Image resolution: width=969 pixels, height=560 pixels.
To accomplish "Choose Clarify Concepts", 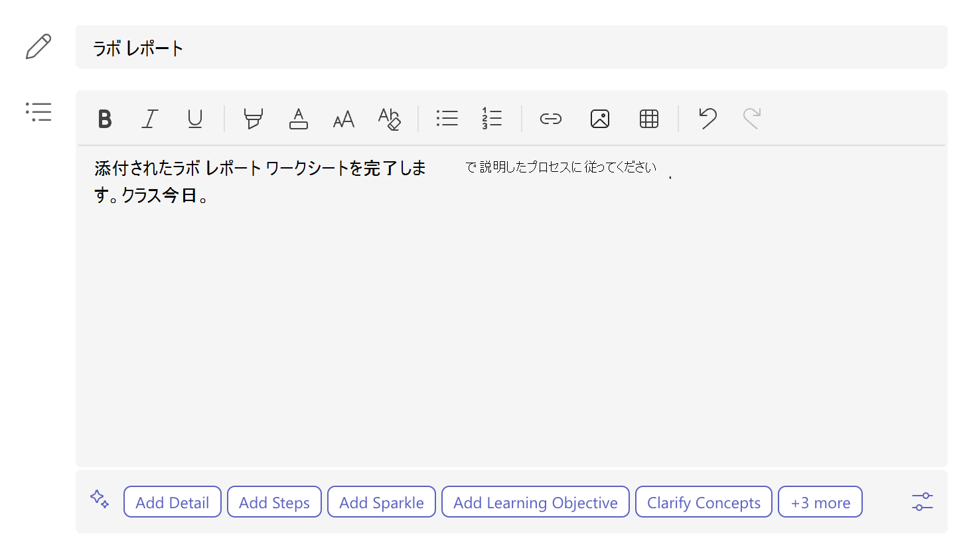I will coord(704,502).
